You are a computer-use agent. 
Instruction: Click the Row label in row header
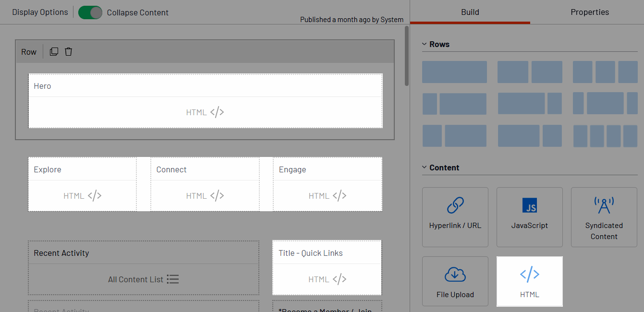pos(29,52)
